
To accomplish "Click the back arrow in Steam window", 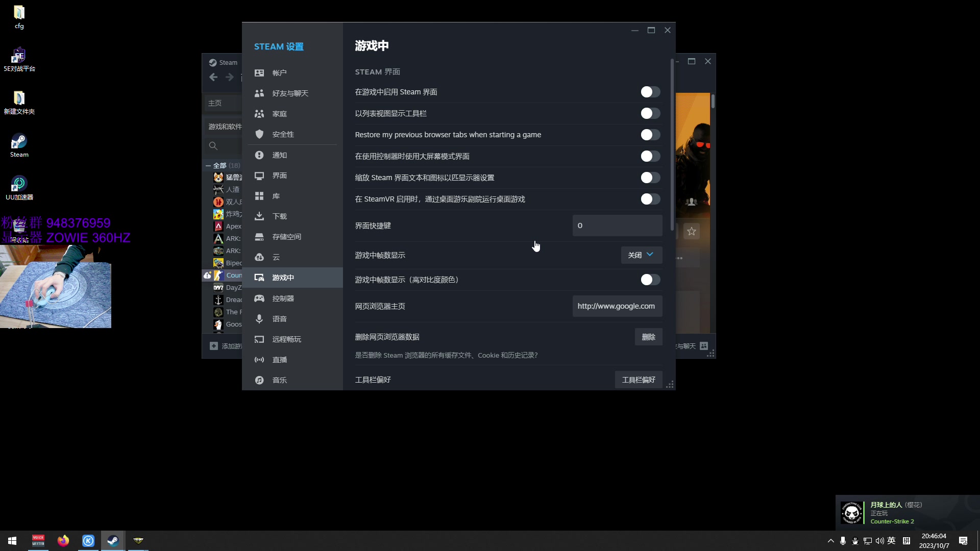I will tap(213, 77).
